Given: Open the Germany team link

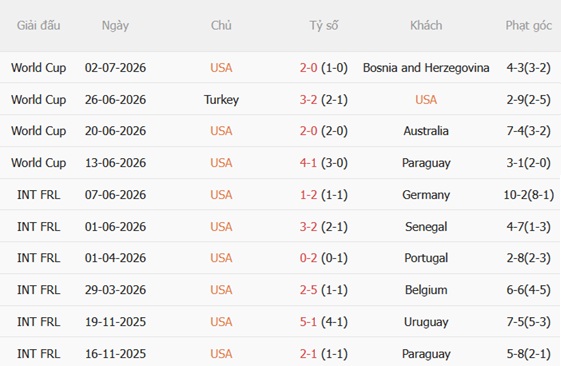Looking at the screenshot, I should tap(426, 195).
